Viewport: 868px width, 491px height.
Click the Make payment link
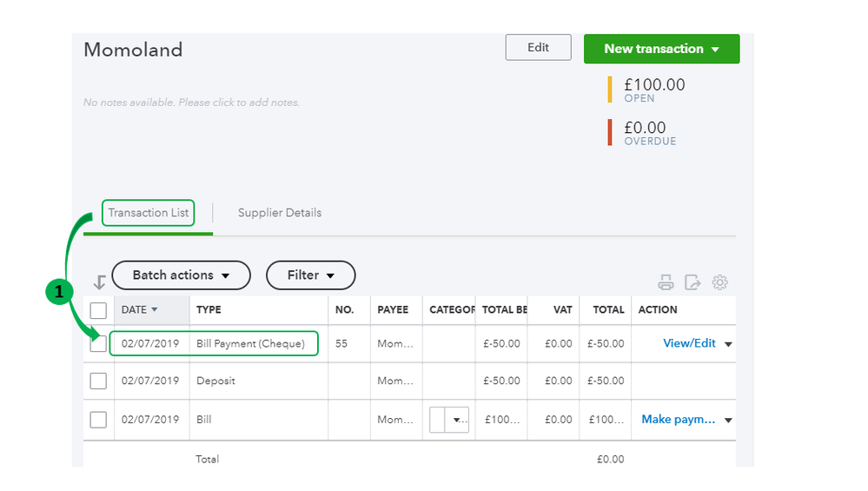coord(678,420)
